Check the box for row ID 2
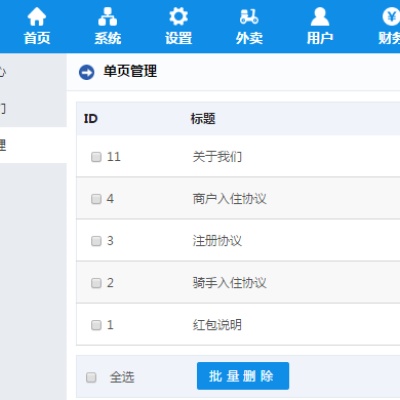Image resolution: width=400 pixels, height=400 pixels. click(96, 283)
